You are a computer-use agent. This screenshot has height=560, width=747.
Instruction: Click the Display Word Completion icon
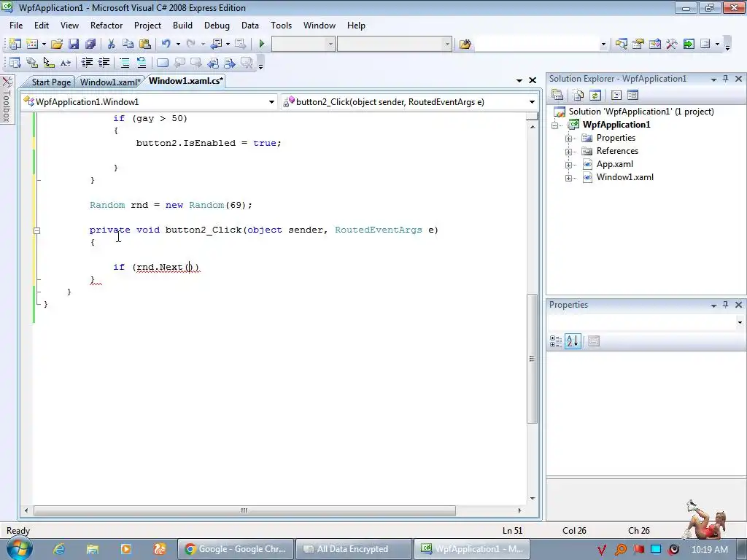(65, 63)
